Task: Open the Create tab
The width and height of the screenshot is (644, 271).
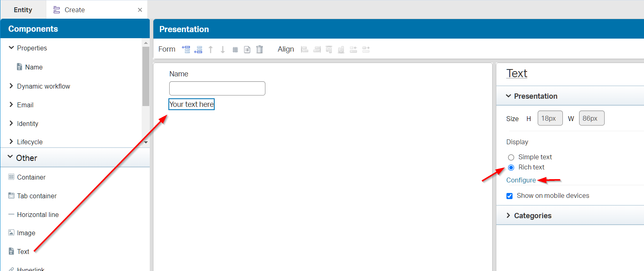Action: pyautogui.click(x=75, y=10)
